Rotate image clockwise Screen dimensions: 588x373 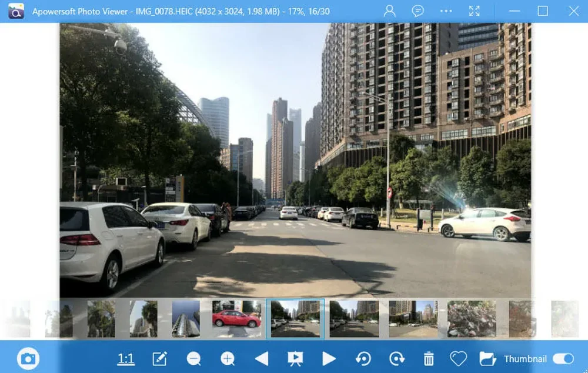tap(396, 359)
